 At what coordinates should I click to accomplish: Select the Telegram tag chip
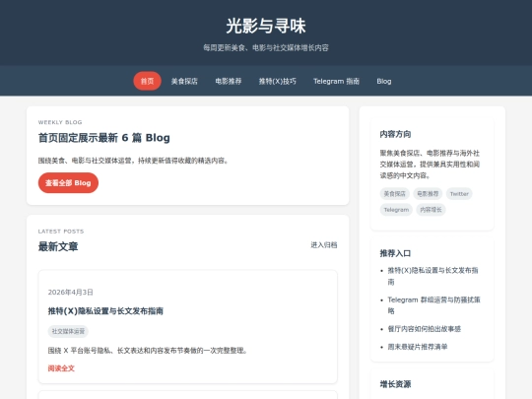tap(396, 210)
